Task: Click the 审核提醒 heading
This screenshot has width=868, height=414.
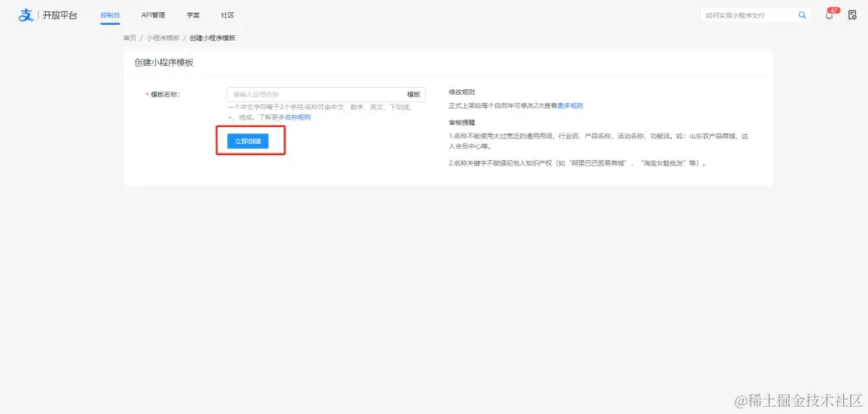Action: click(461, 122)
